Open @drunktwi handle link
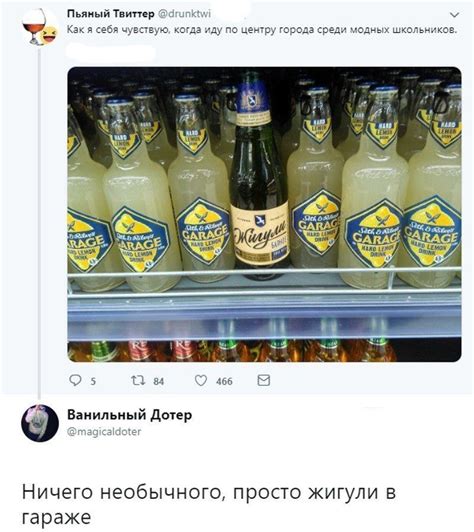 click(x=185, y=14)
